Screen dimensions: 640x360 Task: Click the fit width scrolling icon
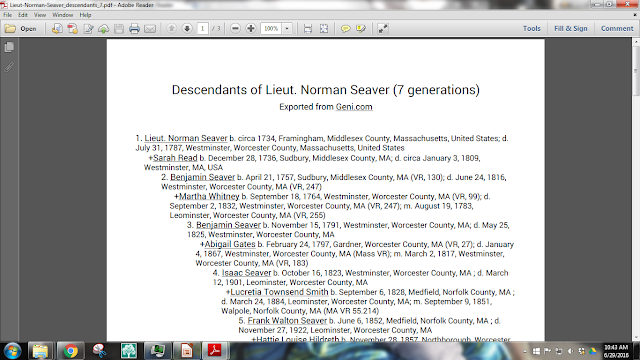click(308, 29)
